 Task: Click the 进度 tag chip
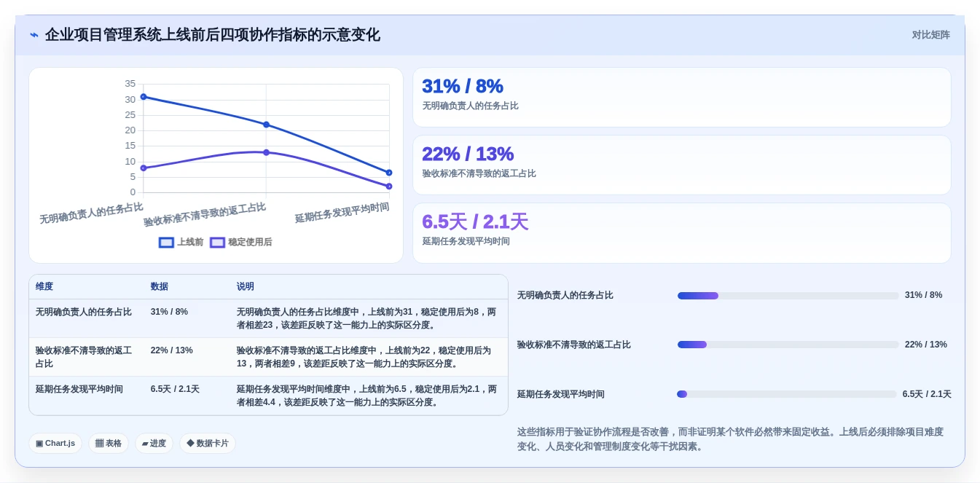click(154, 443)
